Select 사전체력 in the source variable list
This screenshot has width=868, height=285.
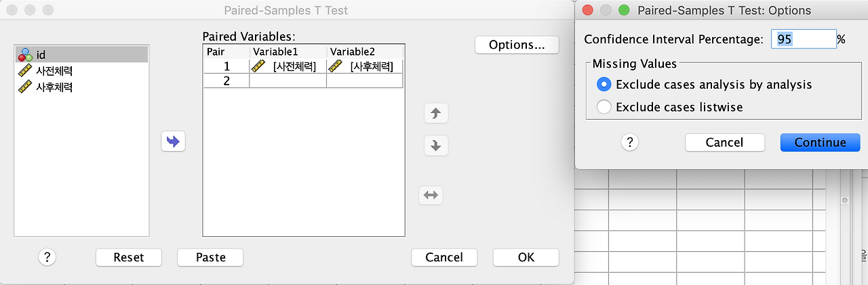81,70
